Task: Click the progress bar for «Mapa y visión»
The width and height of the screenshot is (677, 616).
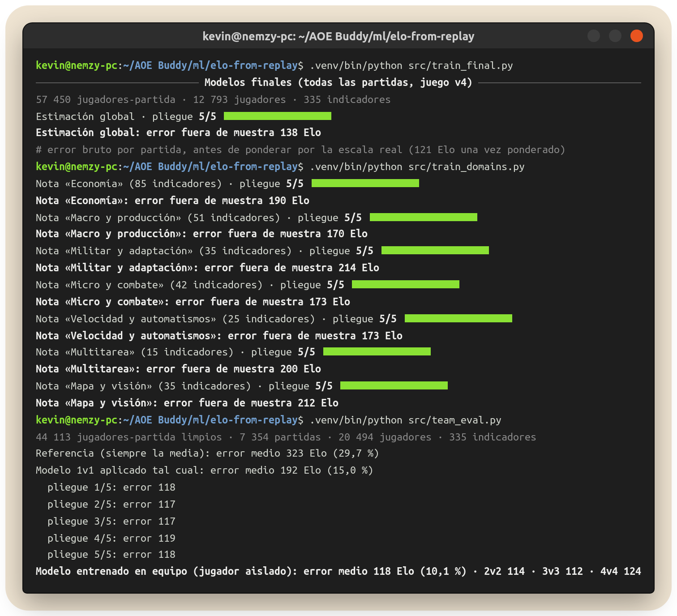Action: (394, 385)
